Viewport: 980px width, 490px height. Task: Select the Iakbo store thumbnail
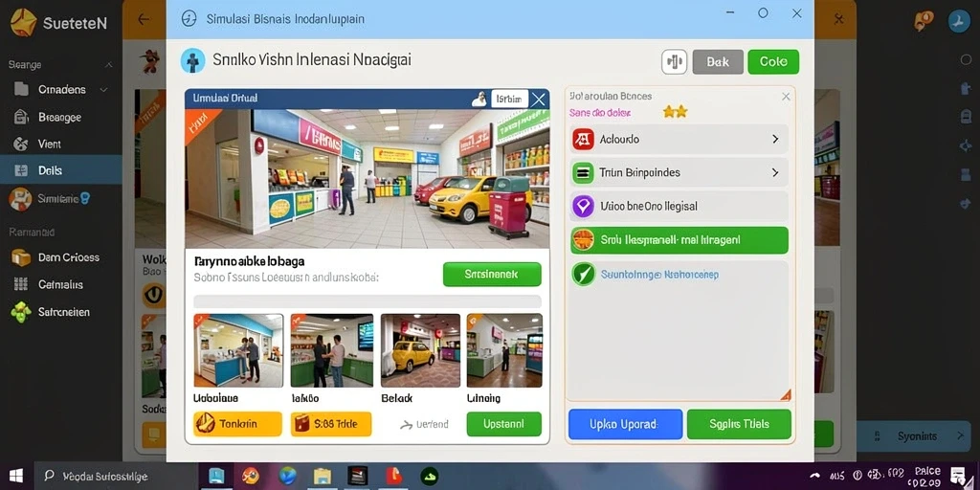tap(331, 350)
